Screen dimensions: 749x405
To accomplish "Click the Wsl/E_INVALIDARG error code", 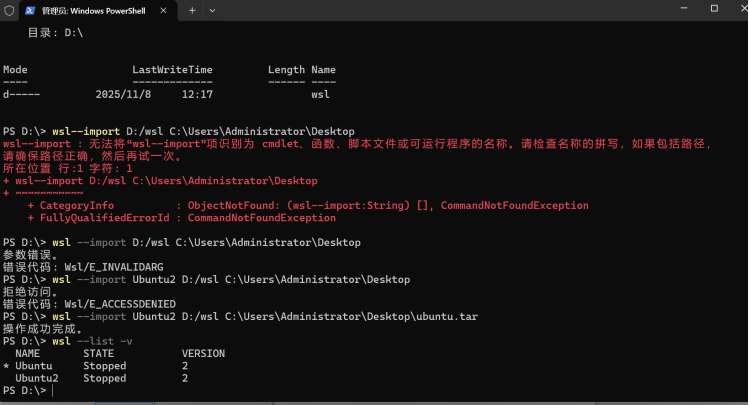I will [x=114, y=267].
